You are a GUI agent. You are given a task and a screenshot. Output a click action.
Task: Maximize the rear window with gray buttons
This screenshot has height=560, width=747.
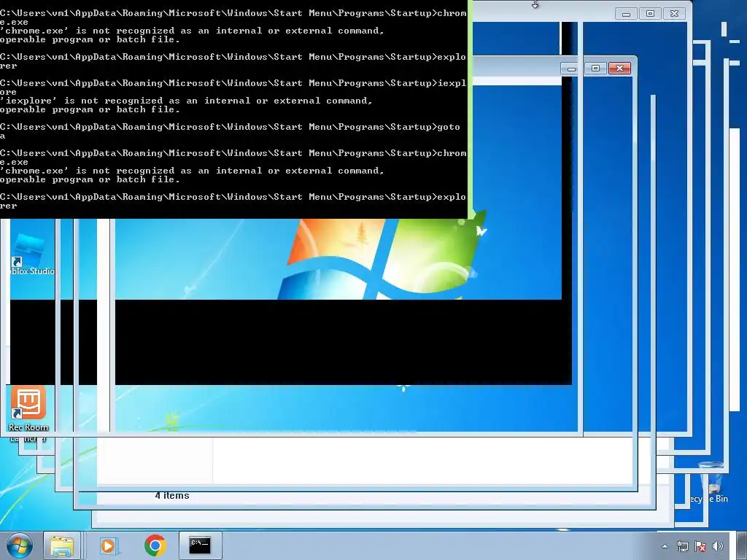point(650,13)
